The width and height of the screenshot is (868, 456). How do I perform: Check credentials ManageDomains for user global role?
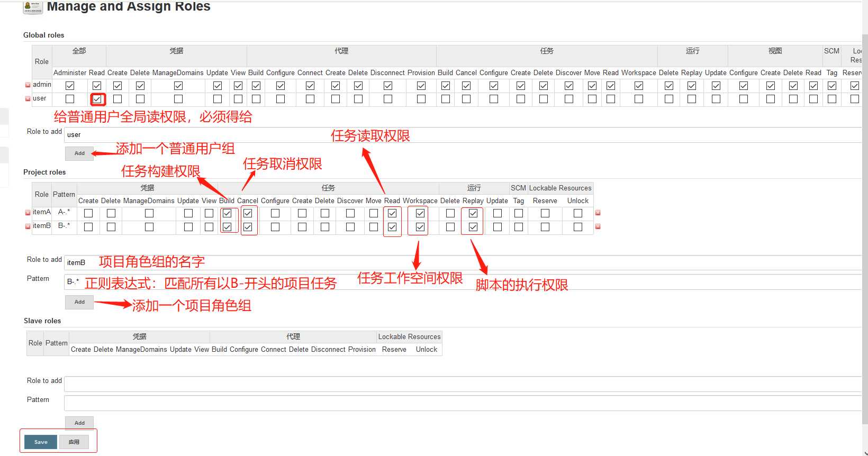(x=178, y=99)
